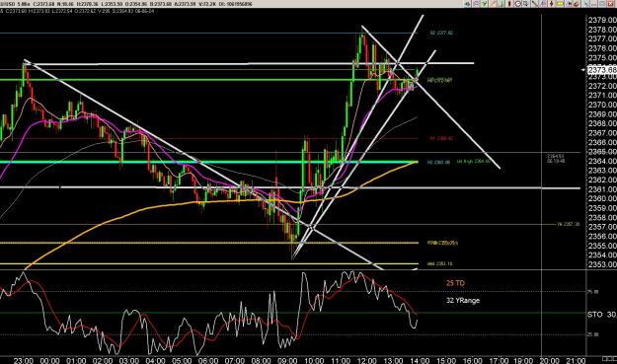The image size is (617, 364).
Task: Click the thick cyan-green horizontal line at 2364
Action: pyautogui.click(x=208, y=162)
